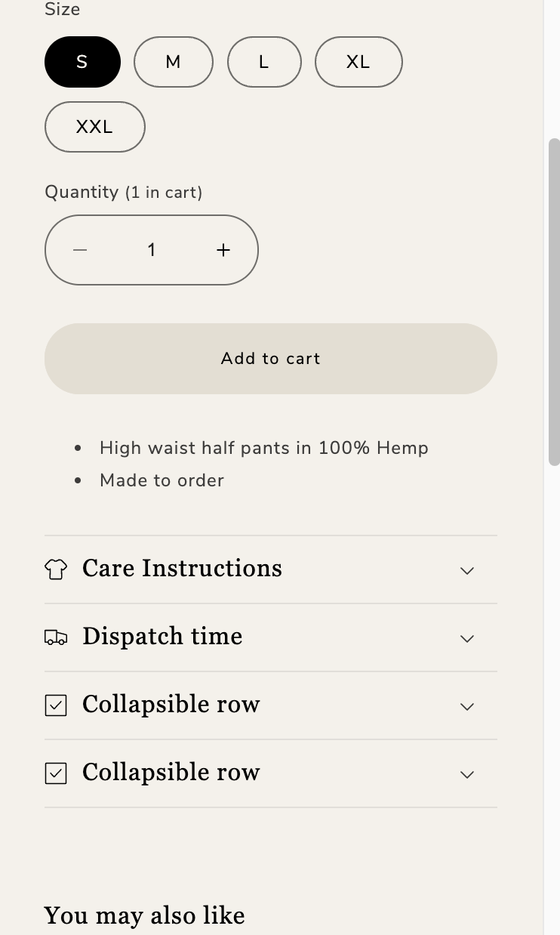560x935 pixels.
Task: Open the Dispatch time section title
Action: pos(162,637)
